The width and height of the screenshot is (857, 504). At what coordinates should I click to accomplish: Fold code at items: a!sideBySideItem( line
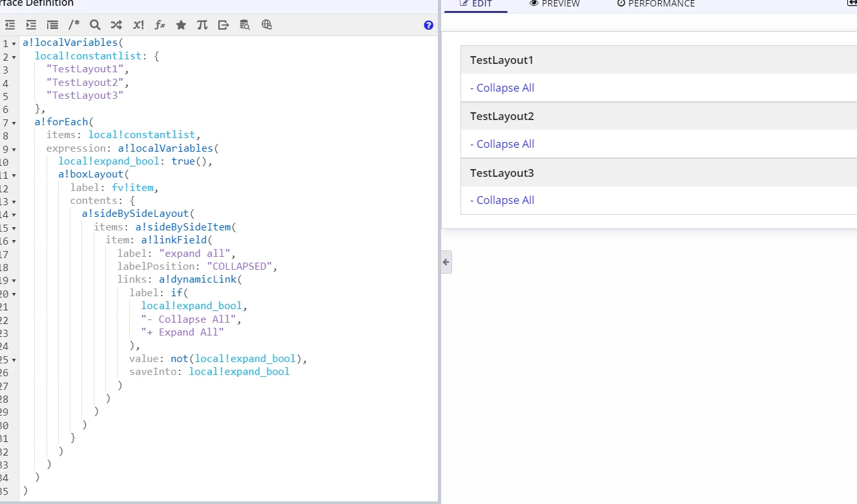14,228
